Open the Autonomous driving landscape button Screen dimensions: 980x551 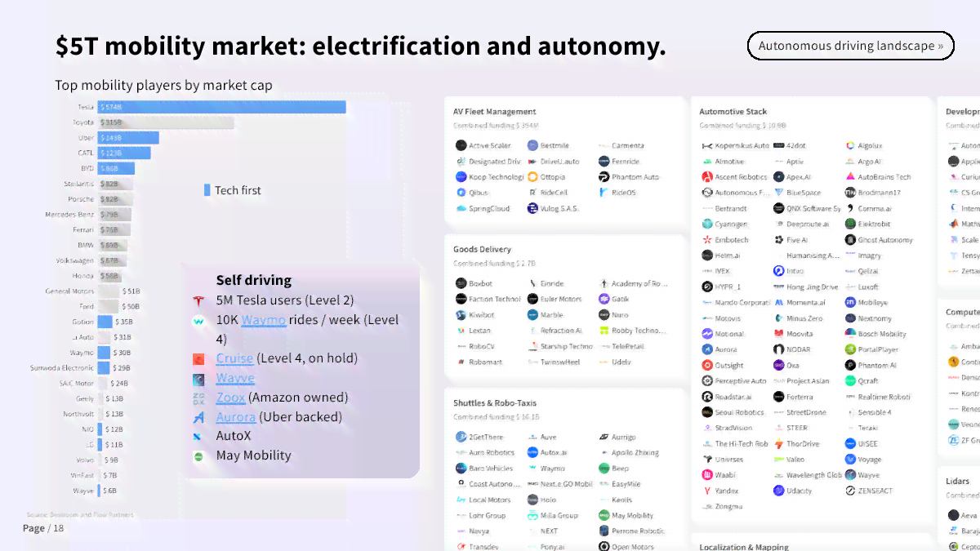coord(851,46)
